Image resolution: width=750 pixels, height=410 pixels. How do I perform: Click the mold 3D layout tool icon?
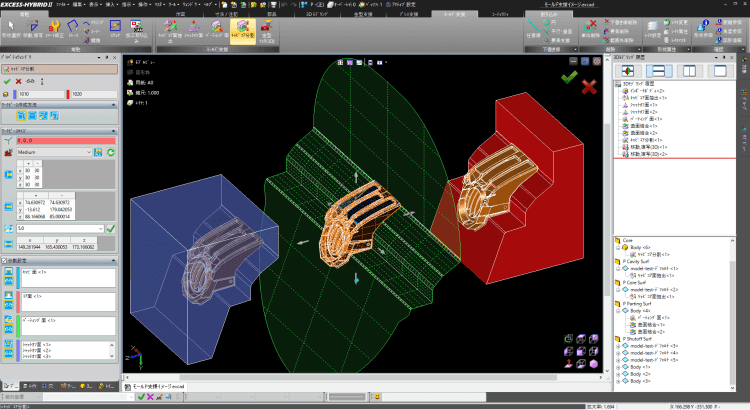(267, 31)
